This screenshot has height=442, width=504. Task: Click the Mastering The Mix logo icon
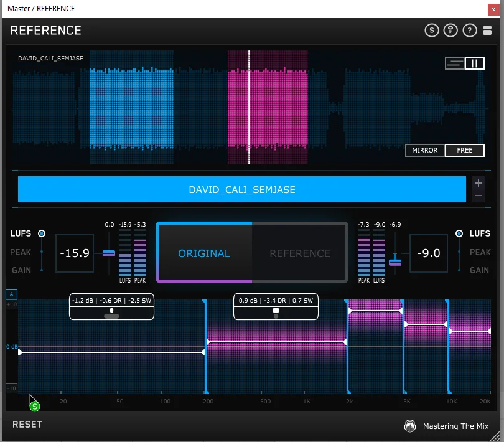pyautogui.click(x=410, y=426)
